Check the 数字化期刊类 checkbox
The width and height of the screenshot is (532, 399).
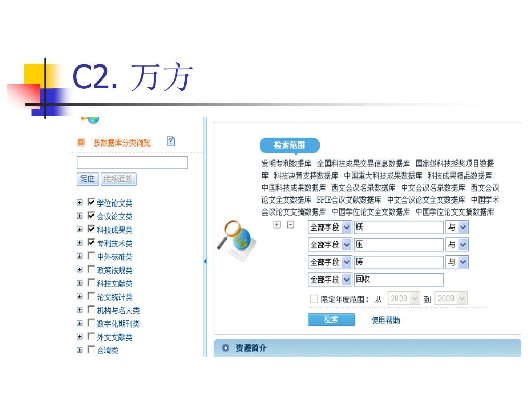pyautogui.click(x=91, y=323)
